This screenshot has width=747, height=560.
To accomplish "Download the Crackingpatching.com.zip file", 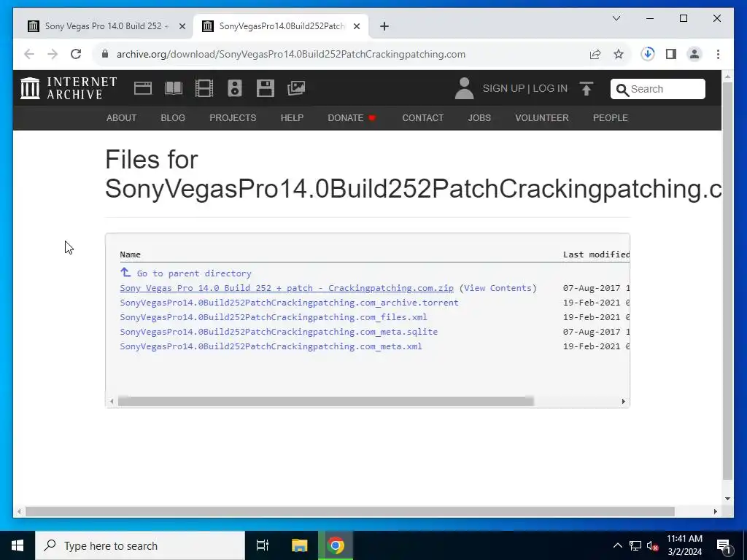I will (286, 288).
